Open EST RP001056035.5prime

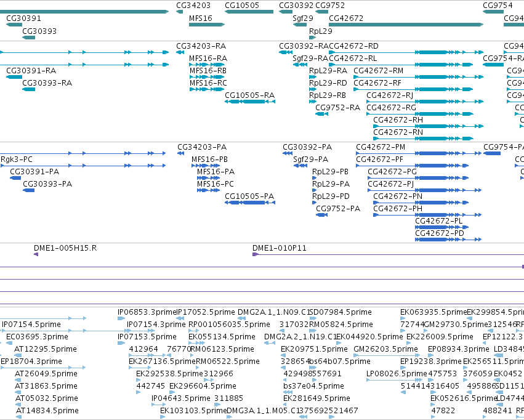229,325
